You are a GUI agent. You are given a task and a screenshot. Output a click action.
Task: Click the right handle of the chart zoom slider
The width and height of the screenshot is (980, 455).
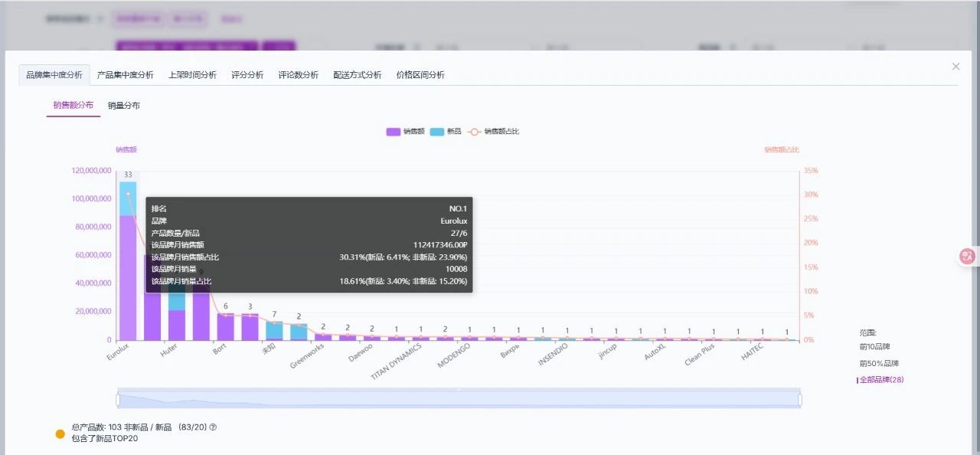[x=800, y=399]
